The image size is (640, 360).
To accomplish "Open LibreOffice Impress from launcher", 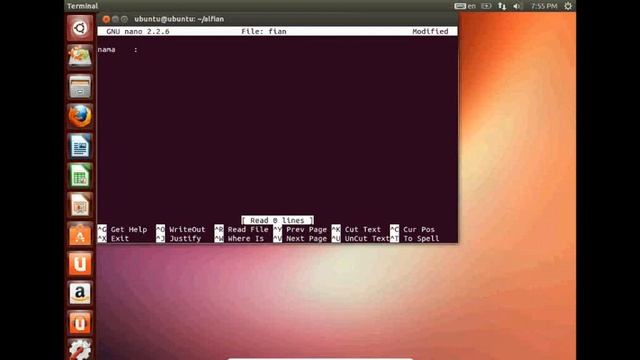I will pyautogui.click(x=80, y=205).
